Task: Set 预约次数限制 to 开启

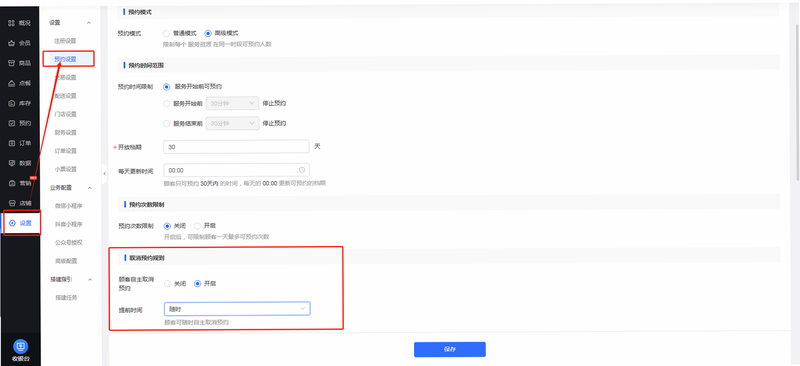Action: click(x=205, y=226)
